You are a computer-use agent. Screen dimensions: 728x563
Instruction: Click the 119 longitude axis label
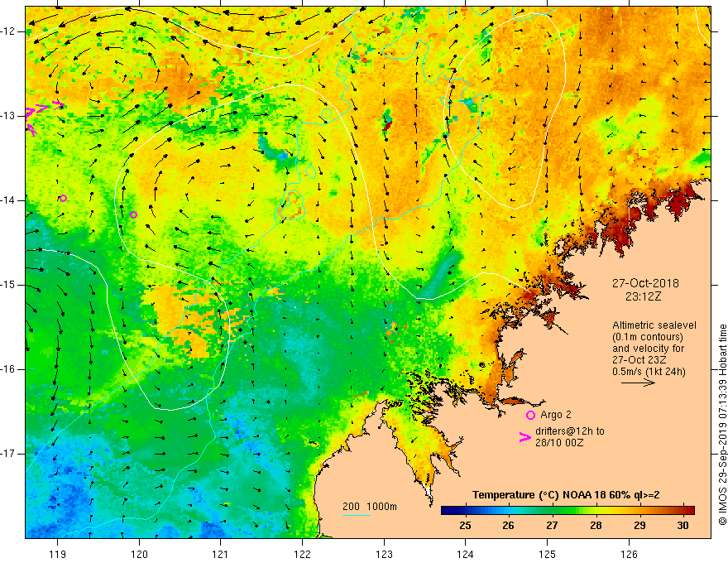click(58, 554)
